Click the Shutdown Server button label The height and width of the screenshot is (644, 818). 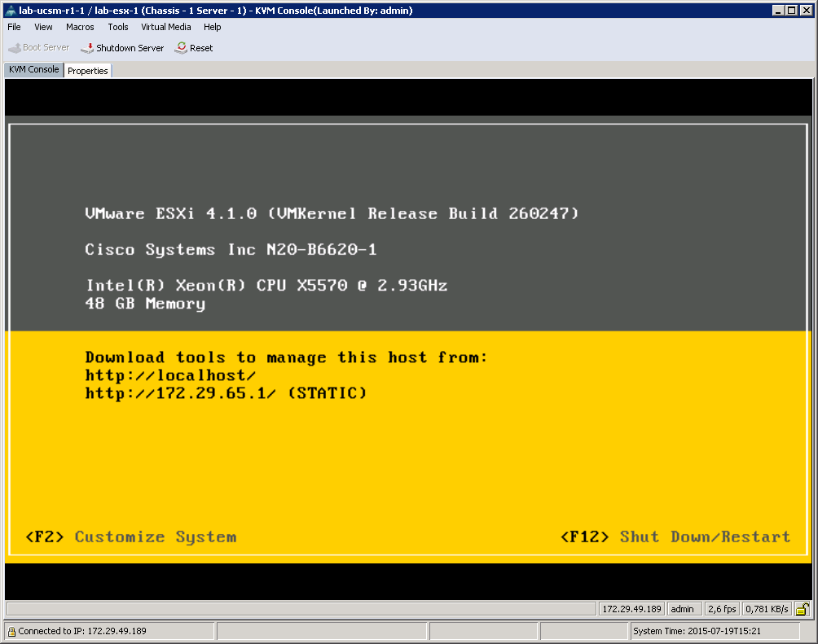(130, 48)
